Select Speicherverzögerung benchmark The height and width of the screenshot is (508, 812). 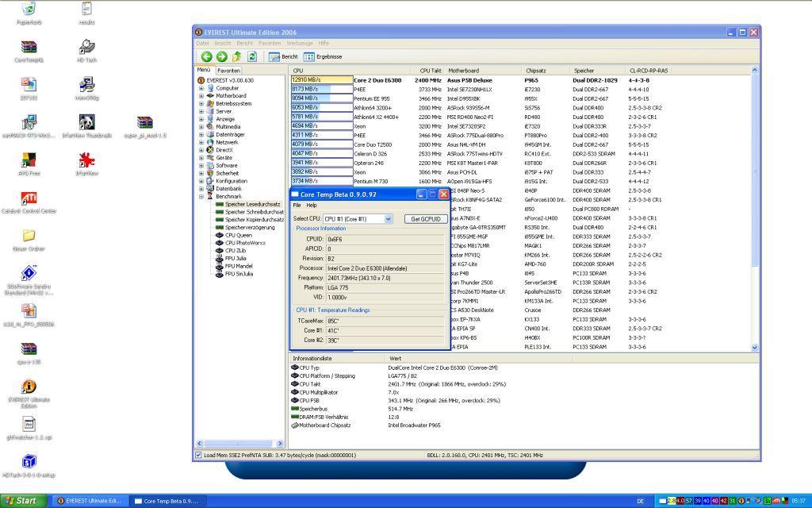pyautogui.click(x=250, y=228)
